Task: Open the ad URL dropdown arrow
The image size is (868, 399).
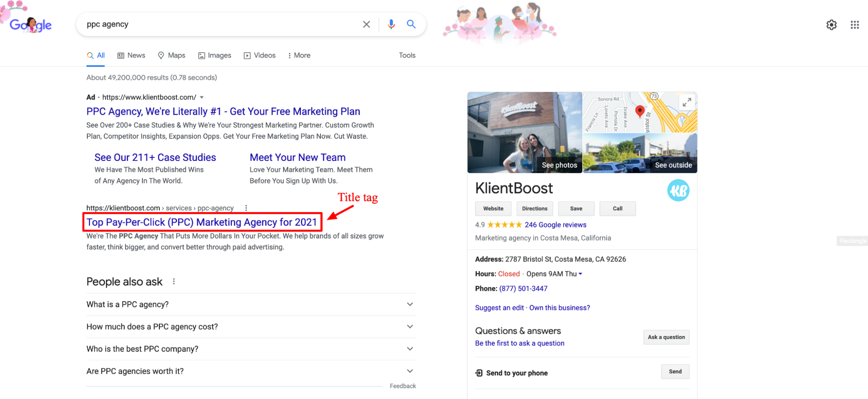Action: coord(201,97)
